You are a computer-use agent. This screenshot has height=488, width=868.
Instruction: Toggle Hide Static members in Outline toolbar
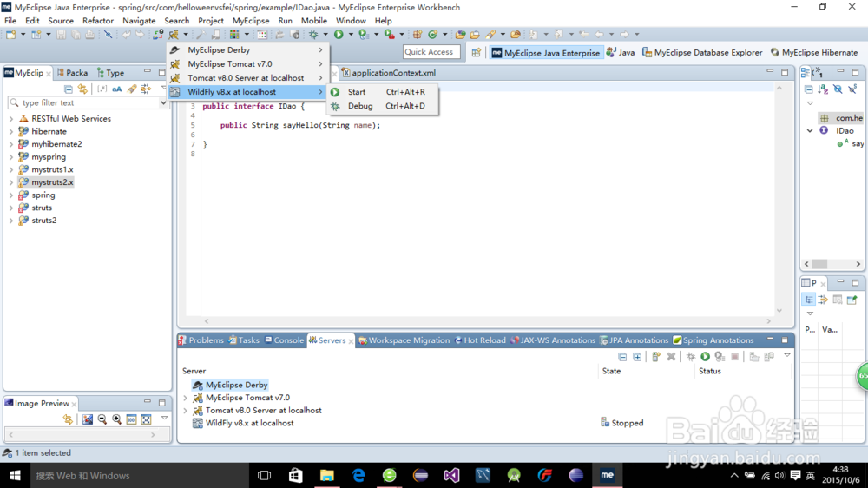pyautogui.click(x=852, y=89)
